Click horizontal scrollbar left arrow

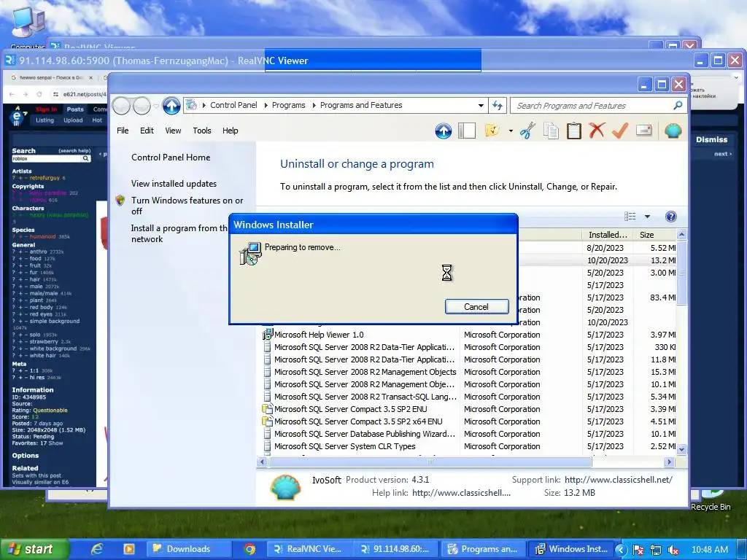[x=262, y=462]
